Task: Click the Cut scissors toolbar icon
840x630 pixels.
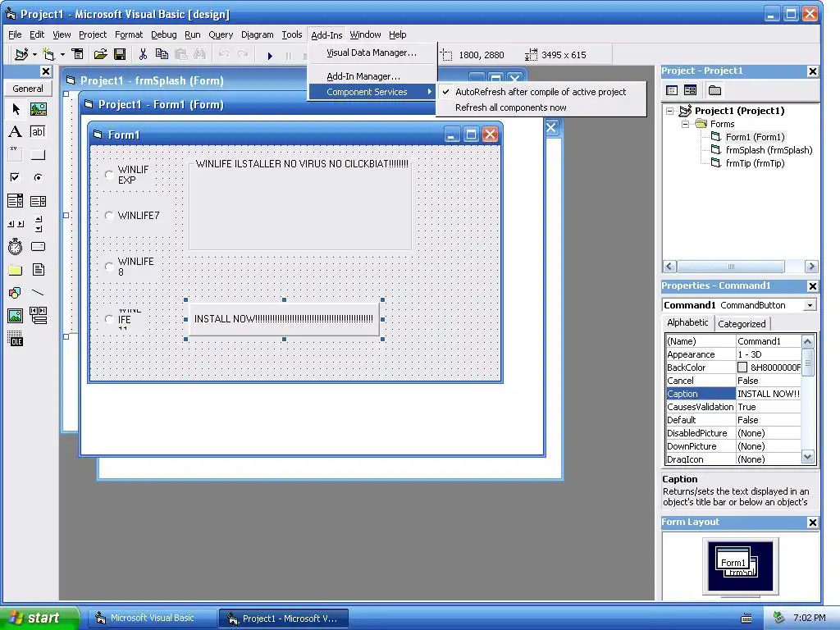Action: click(x=143, y=54)
